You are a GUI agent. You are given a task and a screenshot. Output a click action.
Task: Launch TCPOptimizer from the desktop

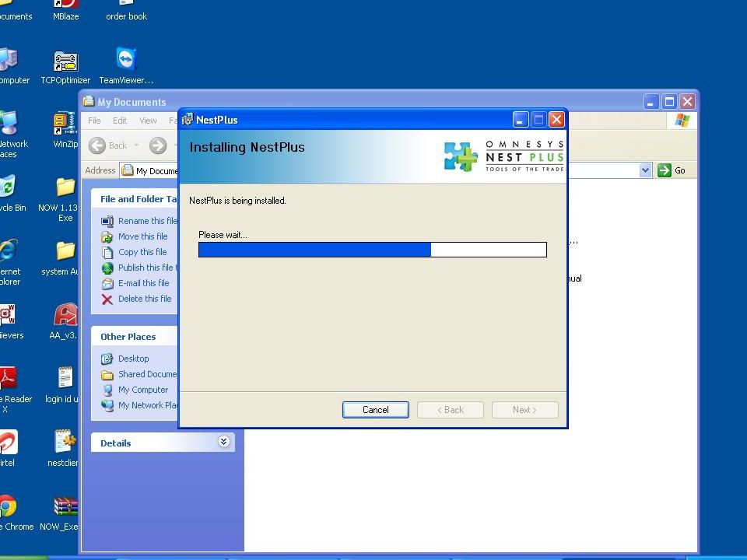65,68
